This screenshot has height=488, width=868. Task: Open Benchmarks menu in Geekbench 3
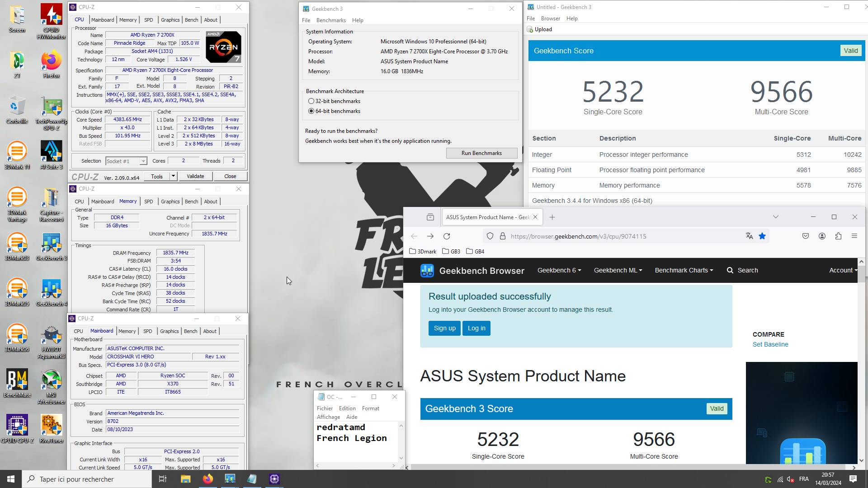click(x=331, y=20)
